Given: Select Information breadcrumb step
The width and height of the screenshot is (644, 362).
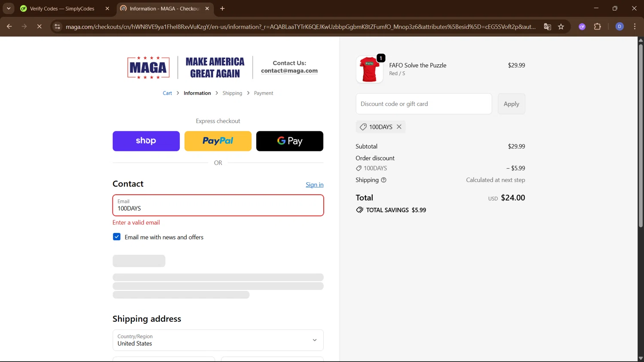Looking at the screenshot, I should [197, 93].
